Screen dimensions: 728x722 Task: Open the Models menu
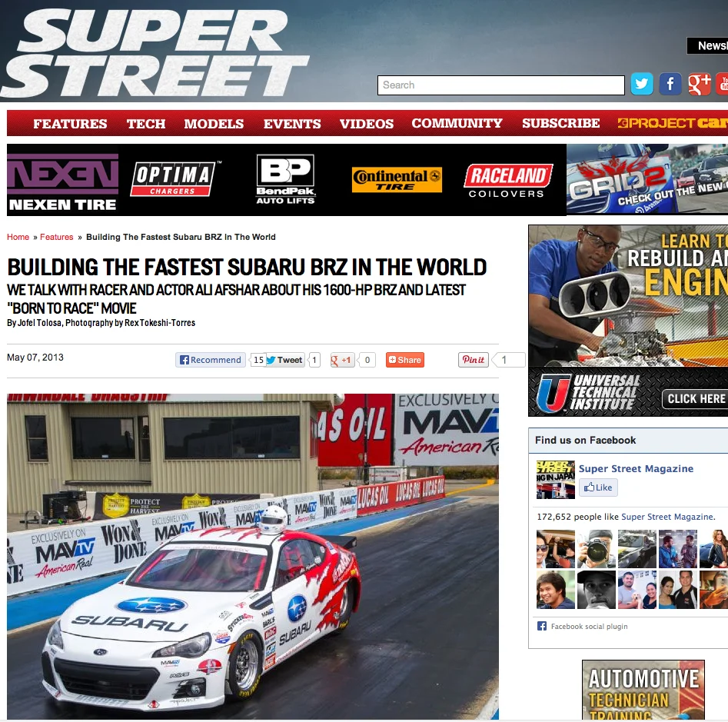point(214,124)
